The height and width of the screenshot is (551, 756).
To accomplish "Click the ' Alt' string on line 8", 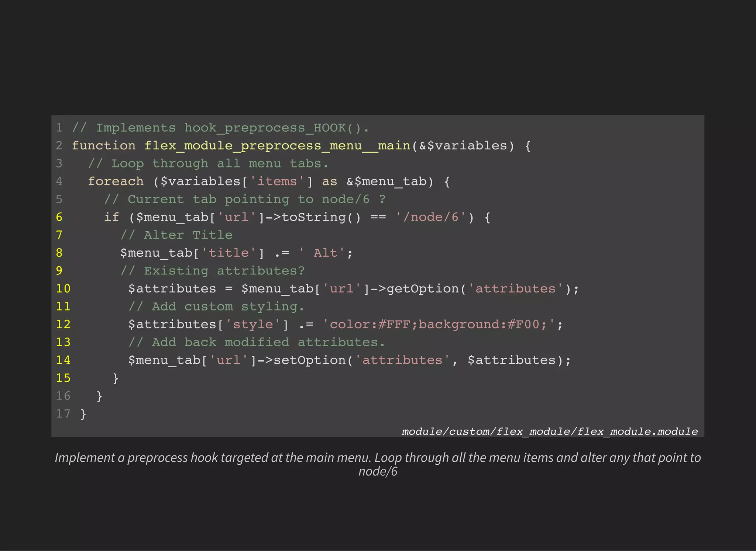I will 322,253.
